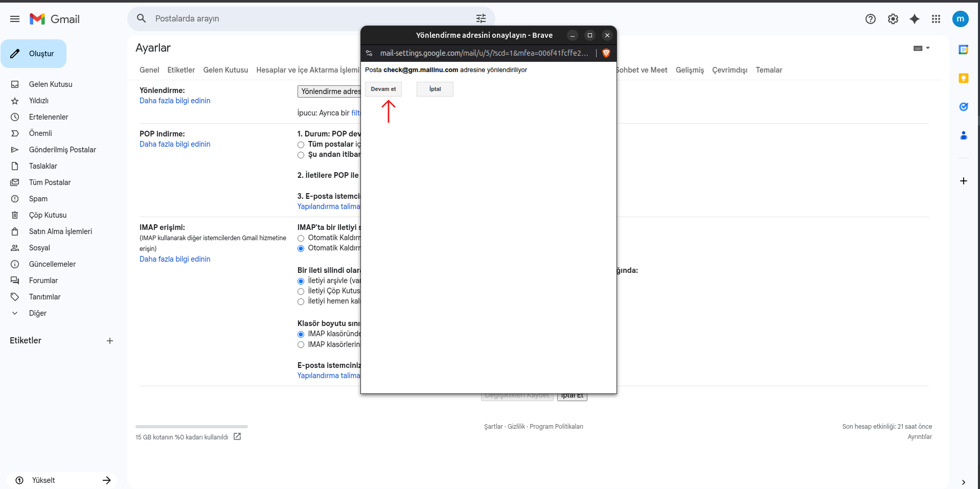Open Daha fazla bilgi under IMAP erişimi
980x489 pixels.
point(175,259)
